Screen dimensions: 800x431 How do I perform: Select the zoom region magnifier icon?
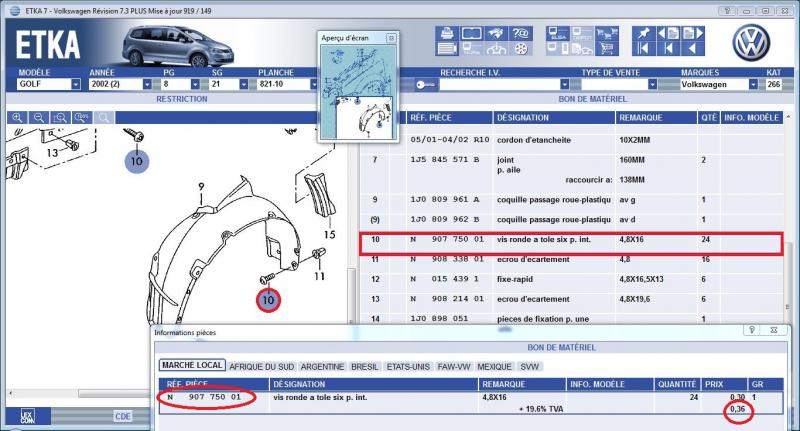click(x=60, y=118)
